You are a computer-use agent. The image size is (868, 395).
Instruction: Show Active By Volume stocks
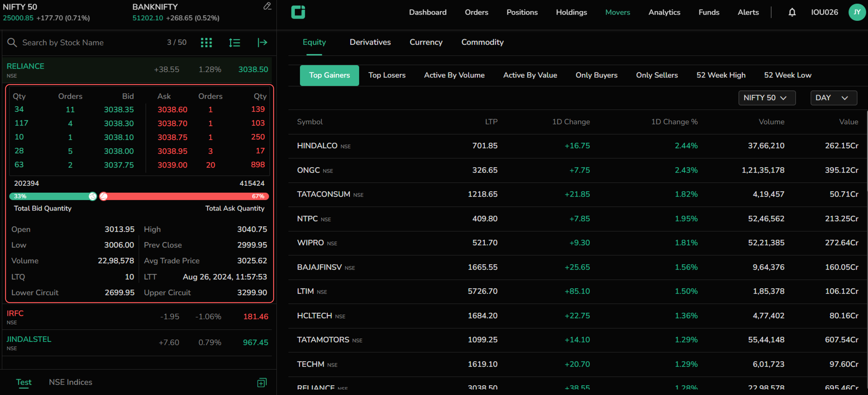(x=454, y=75)
